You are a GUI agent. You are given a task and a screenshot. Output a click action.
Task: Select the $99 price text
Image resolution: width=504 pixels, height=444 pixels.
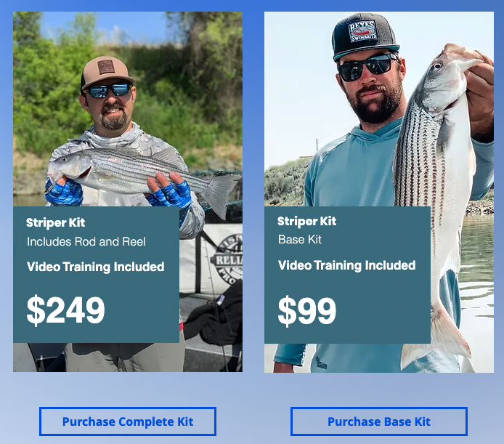[307, 310]
